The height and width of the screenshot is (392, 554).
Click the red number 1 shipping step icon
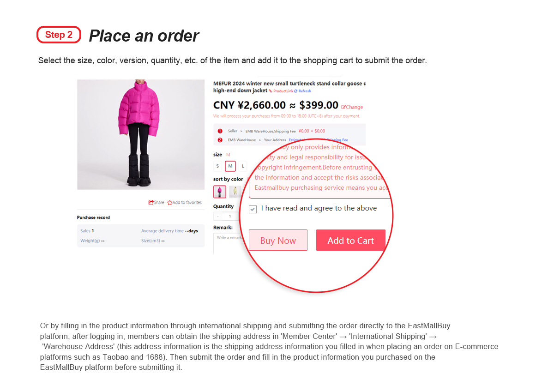(x=220, y=131)
